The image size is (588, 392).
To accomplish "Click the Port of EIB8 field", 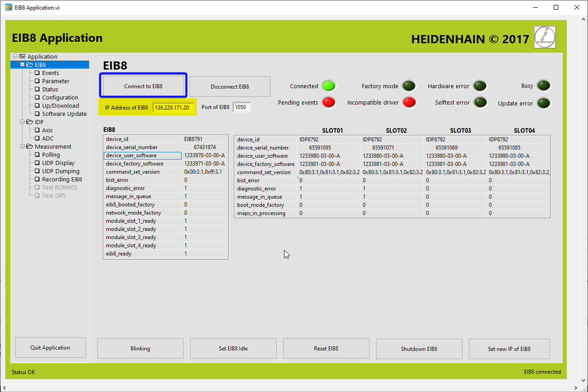I will tap(241, 107).
